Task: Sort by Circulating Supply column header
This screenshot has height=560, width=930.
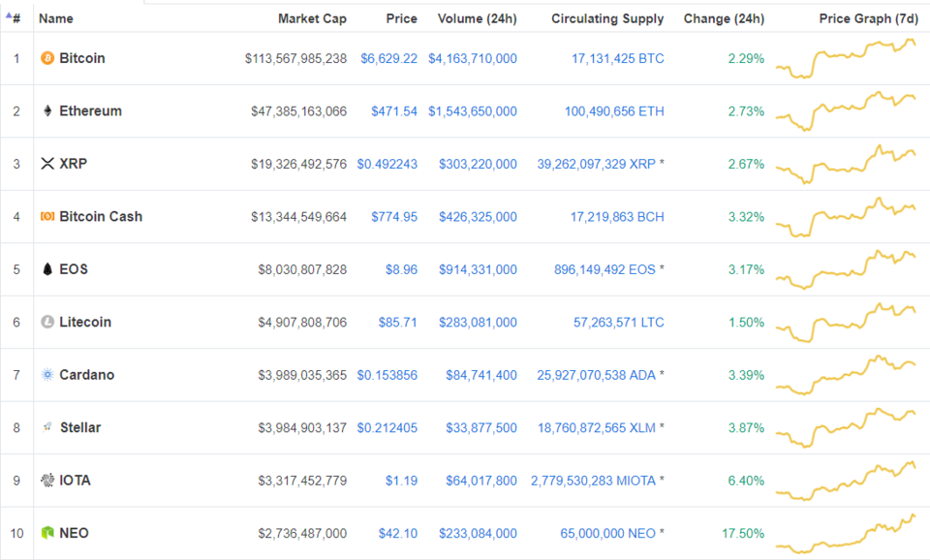Action: pyautogui.click(x=607, y=18)
